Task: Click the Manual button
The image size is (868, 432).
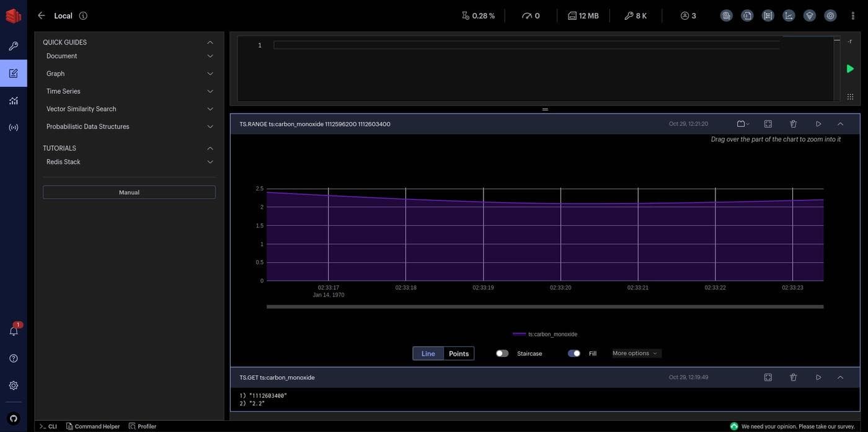Action: coord(129,192)
